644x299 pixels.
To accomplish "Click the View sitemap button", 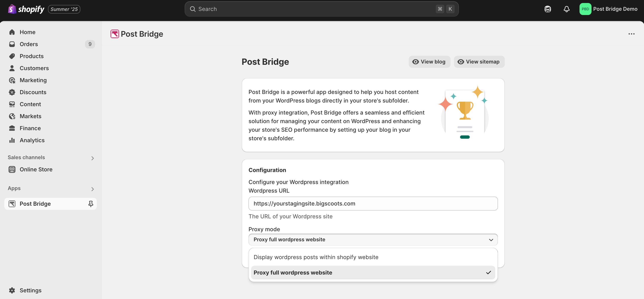I will (x=479, y=62).
